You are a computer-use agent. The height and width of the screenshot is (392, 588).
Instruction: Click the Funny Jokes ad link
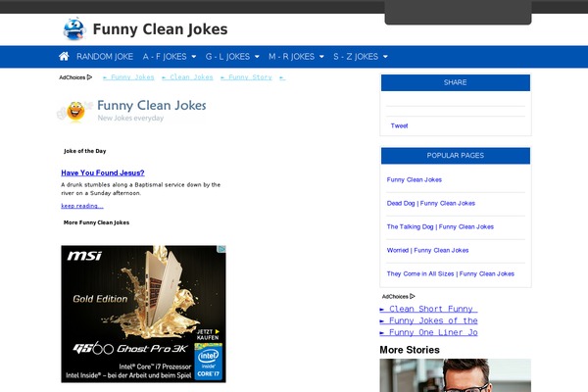[x=128, y=77]
